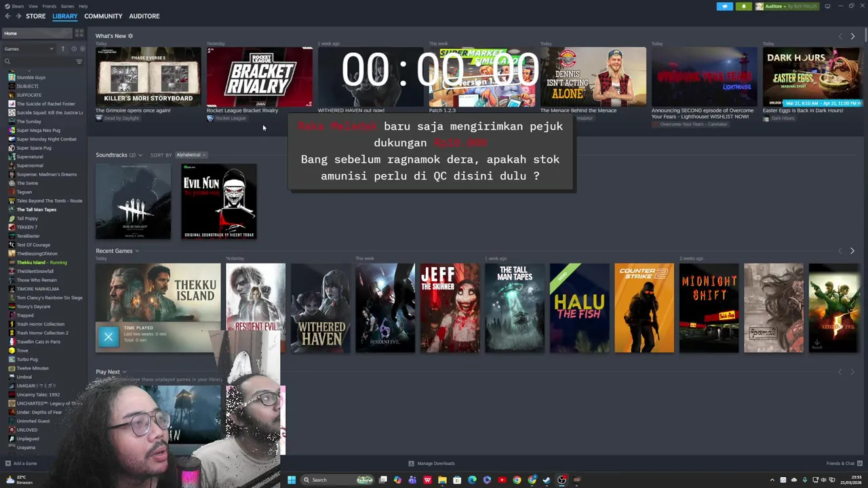Viewport: 868px width, 488px height.
Task: Click the sort ascending arrow icon in sidebar
Action: tap(63, 49)
